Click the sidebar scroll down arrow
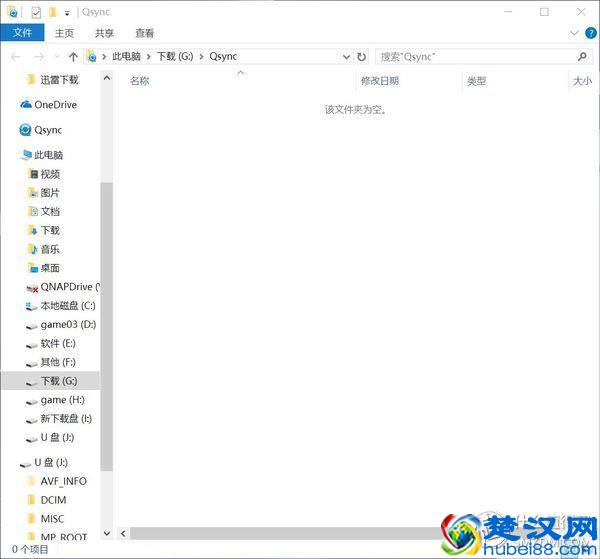The image size is (600, 559). click(107, 533)
